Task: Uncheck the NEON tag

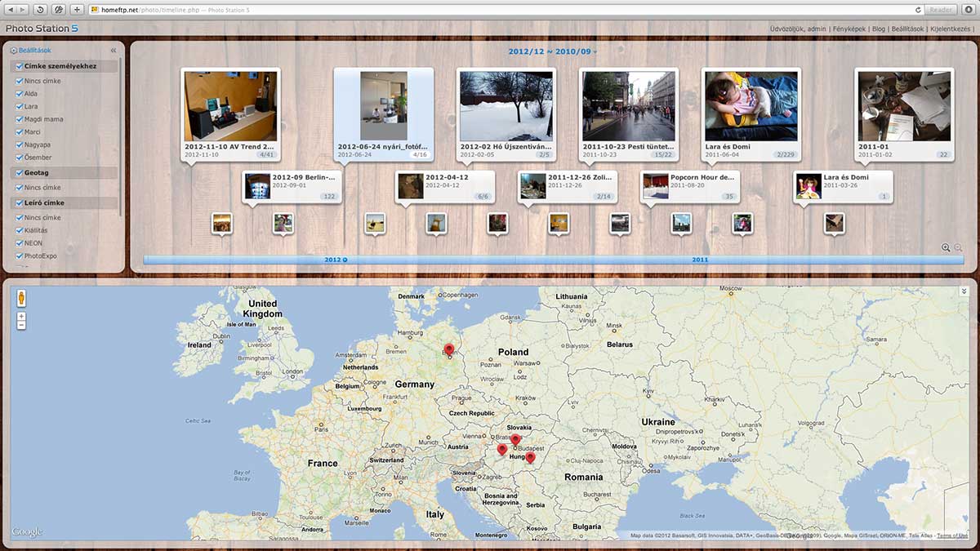Action: pyautogui.click(x=19, y=243)
